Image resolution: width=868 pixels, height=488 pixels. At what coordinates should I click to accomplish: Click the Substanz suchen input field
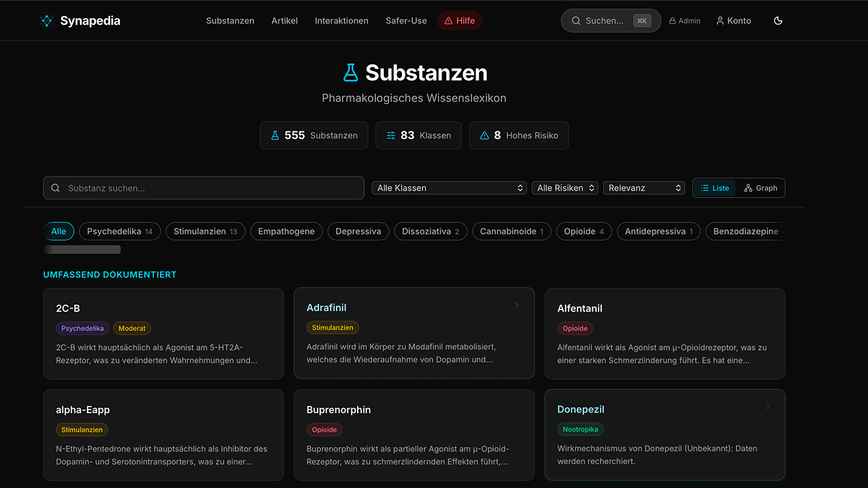point(203,187)
